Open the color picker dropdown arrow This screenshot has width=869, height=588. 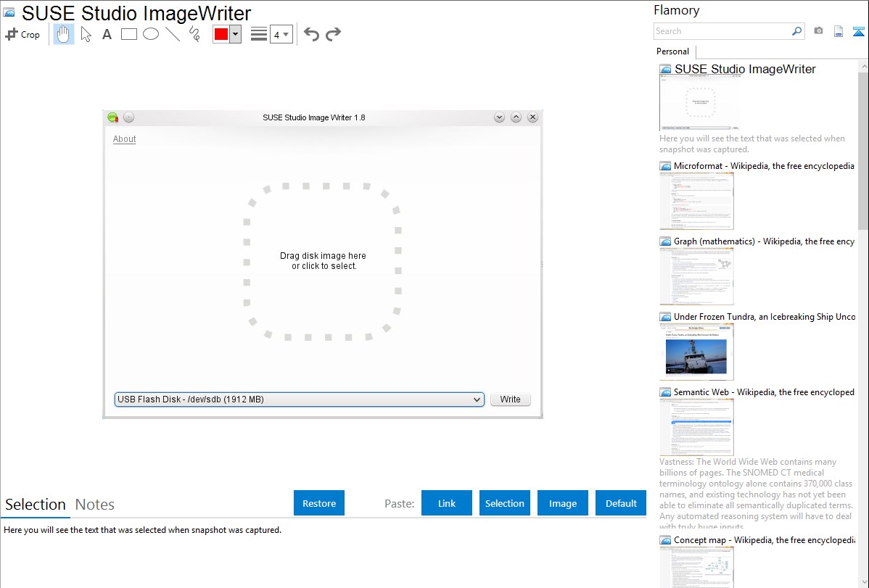tap(236, 34)
